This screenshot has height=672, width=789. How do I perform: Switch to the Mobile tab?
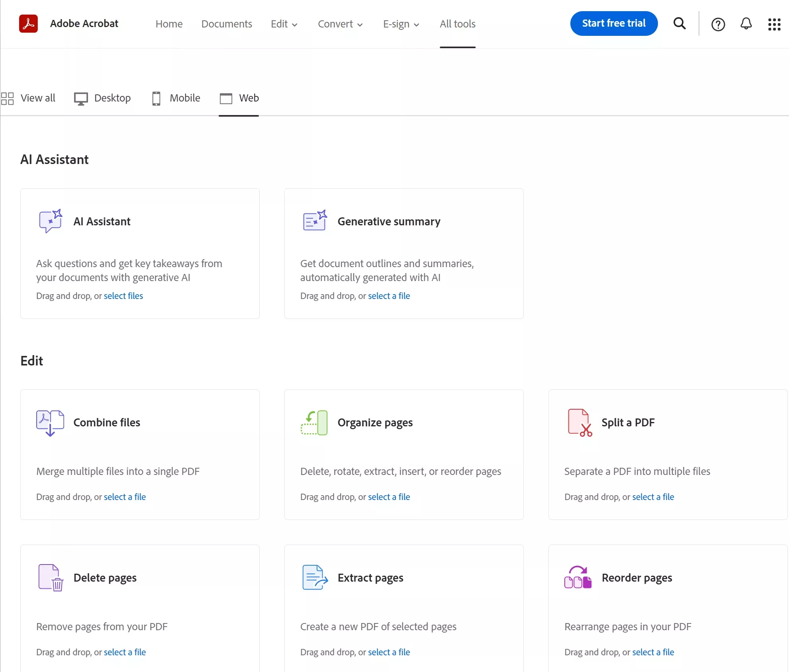click(x=176, y=98)
